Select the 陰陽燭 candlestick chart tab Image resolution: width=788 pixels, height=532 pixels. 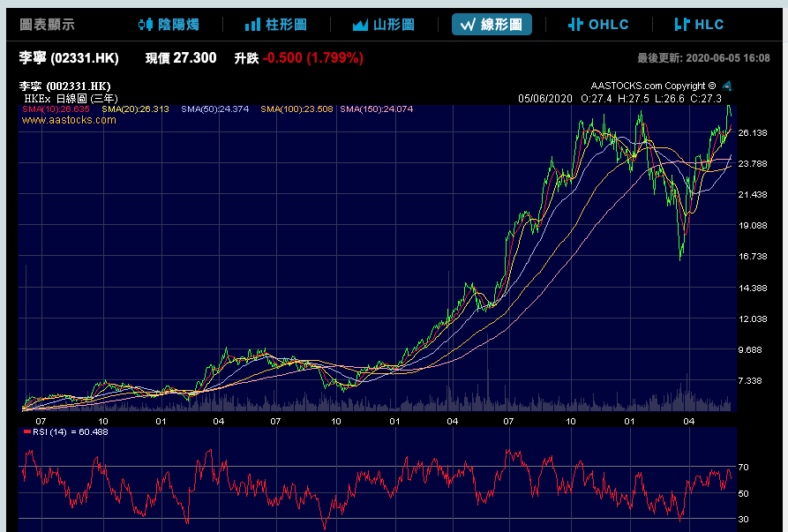(x=169, y=25)
